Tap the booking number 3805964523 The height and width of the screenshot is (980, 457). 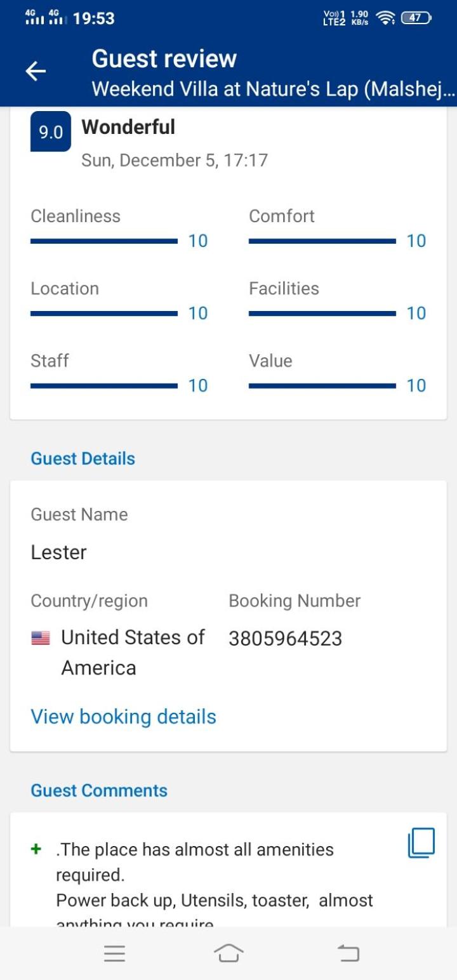point(286,639)
